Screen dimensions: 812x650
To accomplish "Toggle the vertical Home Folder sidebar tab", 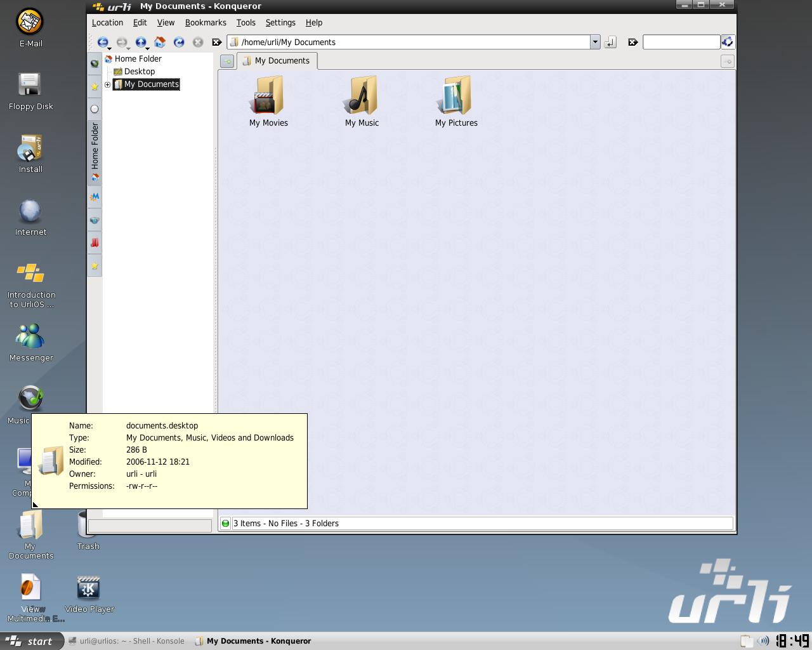I will point(95,152).
